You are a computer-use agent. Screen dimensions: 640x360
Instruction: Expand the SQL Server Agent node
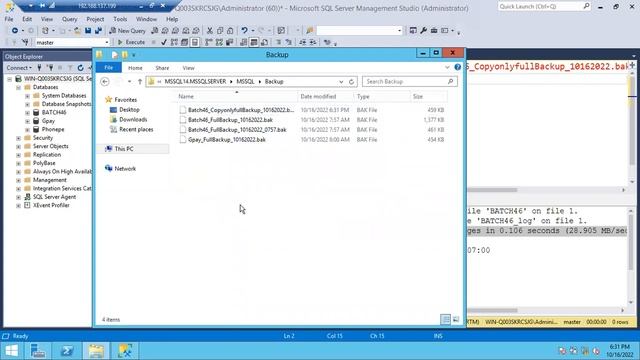click(18, 197)
